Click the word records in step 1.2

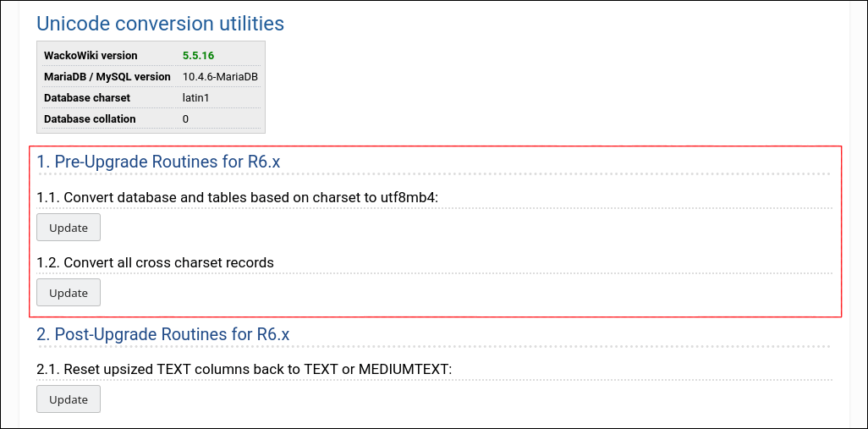[x=248, y=262]
